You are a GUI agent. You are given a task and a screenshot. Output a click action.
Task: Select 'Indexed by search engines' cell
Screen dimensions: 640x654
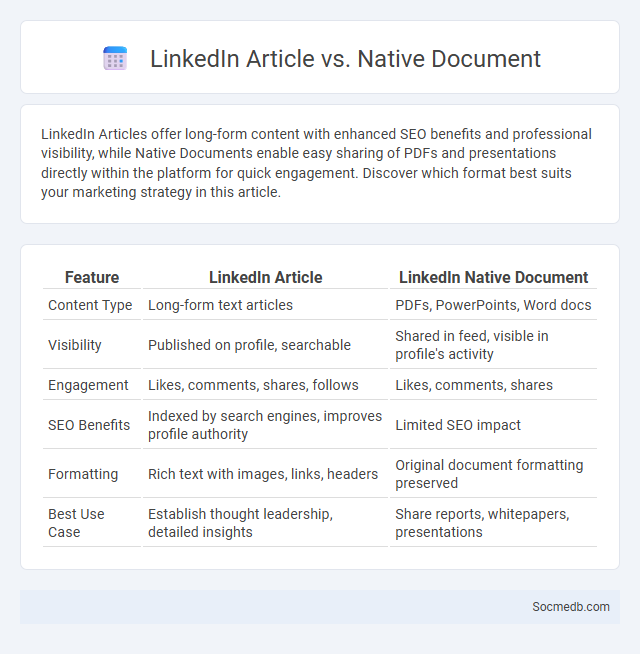265,425
